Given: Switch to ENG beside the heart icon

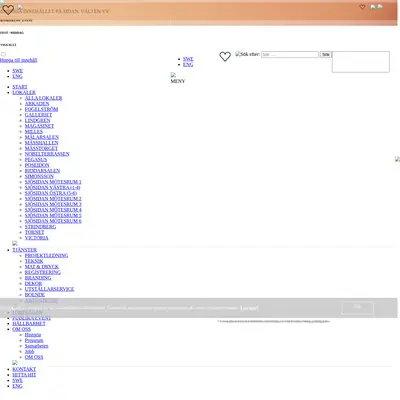Looking at the screenshot, I should point(188,64).
